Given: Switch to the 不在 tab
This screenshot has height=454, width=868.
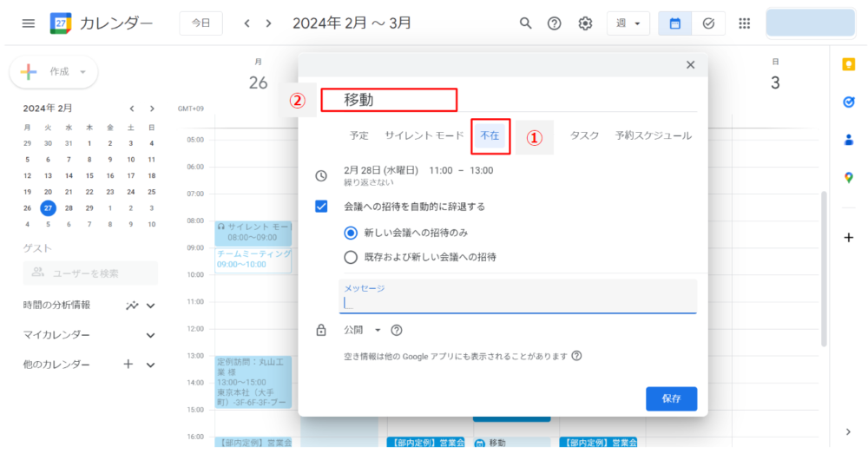Looking at the screenshot, I should pyautogui.click(x=490, y=135).
